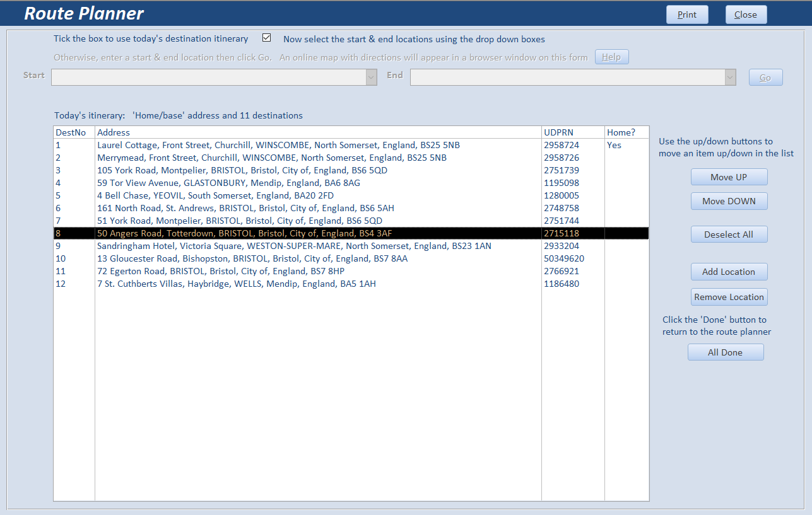Click UDPRN value 2958724

tap(562, 145)
